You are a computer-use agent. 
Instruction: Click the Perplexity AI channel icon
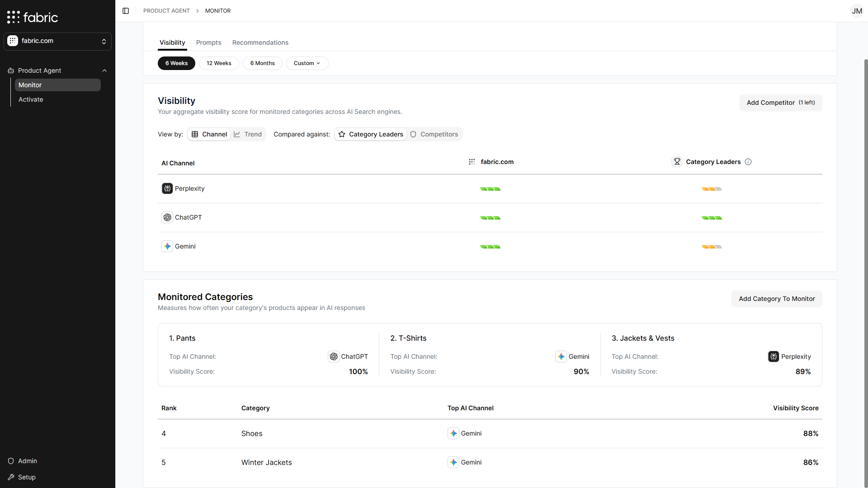coord(167,188)
